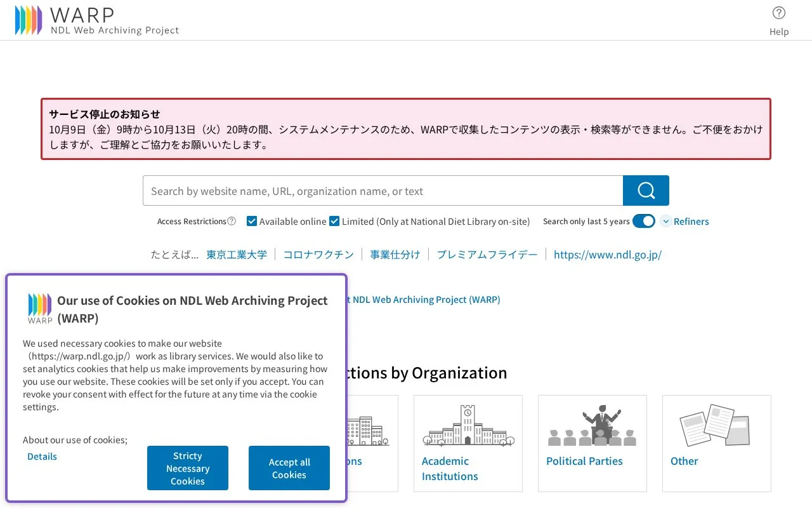Click the Help label in the header

(779, 32)
